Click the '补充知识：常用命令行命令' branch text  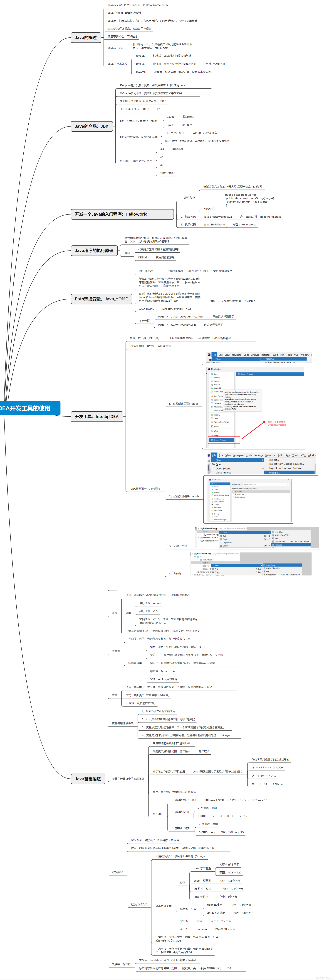(x=136, y=161)
